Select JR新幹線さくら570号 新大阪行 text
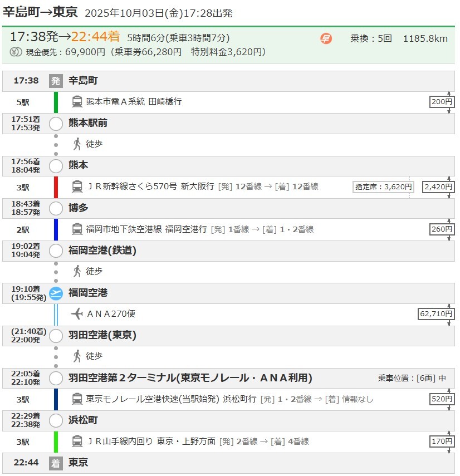460x476 pixels. [150, 187]
